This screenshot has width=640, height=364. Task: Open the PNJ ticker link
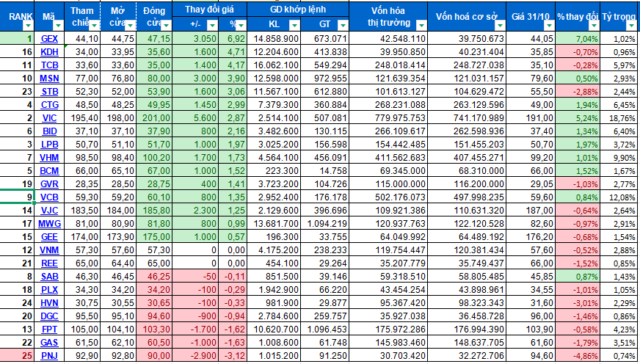click(50, 356)
